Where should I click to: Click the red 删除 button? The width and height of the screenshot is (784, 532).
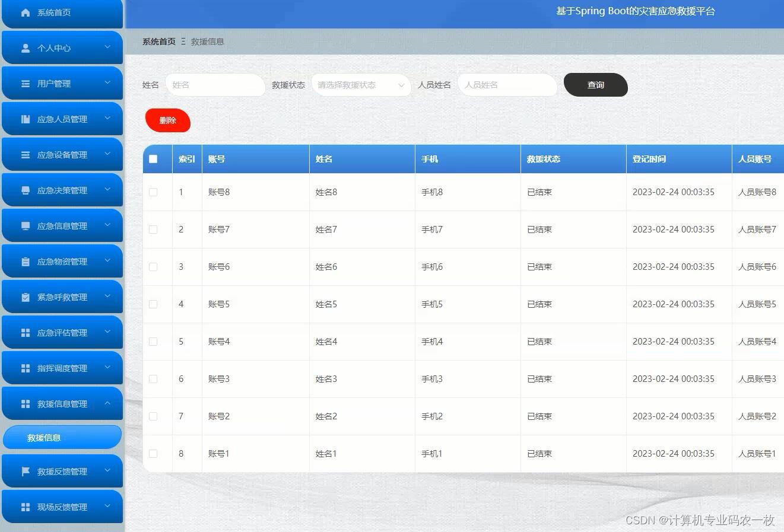pos(168,120)
